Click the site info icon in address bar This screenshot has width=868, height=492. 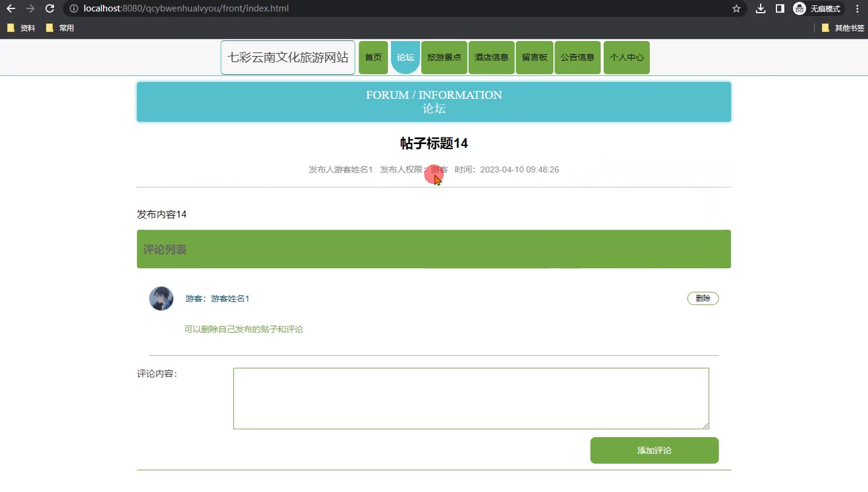tap(74, 8)
